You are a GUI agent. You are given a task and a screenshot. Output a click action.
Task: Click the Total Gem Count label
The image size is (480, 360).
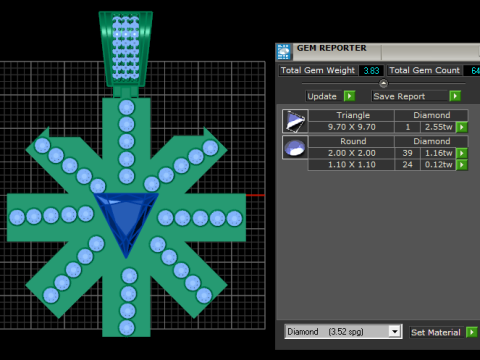[x=424, y=70]
